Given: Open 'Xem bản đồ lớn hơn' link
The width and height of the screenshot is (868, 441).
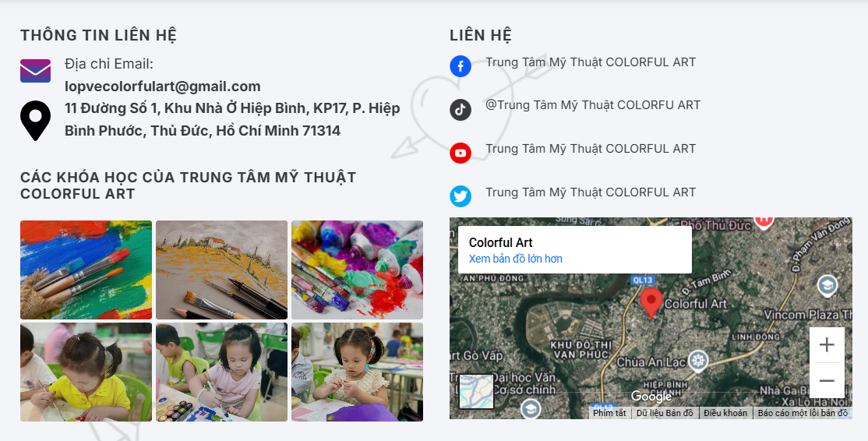Looking at the screenshot, I should [515, 259].
